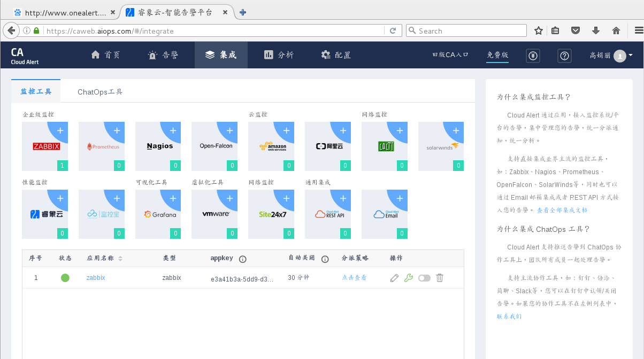Bookmark this page with the star icon
Image resolution: width=644 pixels, height=359 pixels.
538,30
